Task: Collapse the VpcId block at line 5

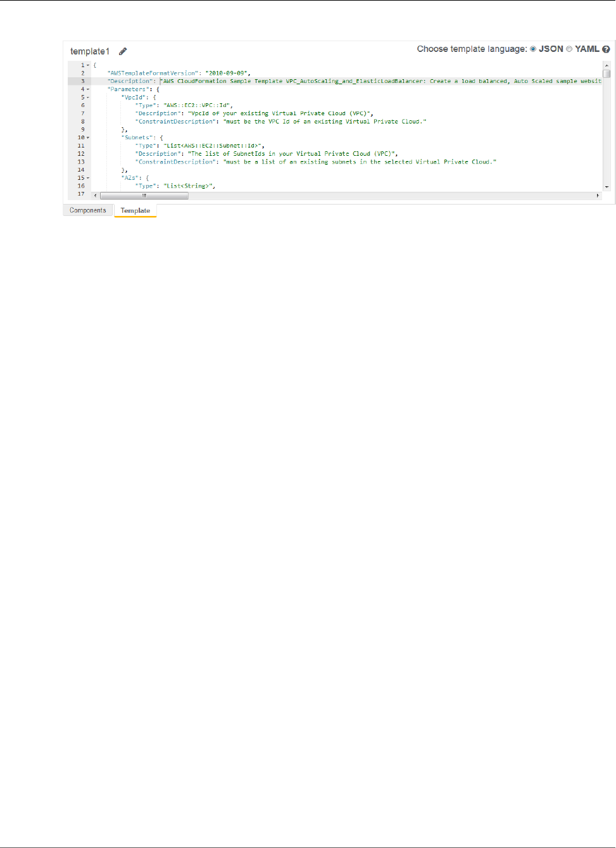Action: point(88,98)
